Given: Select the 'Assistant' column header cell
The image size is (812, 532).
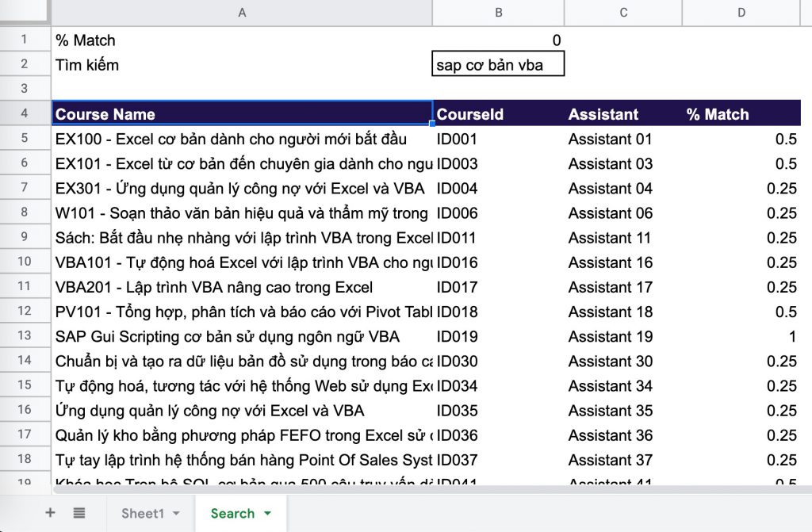Looking at the screenshot, I should (x=622, y=114).
